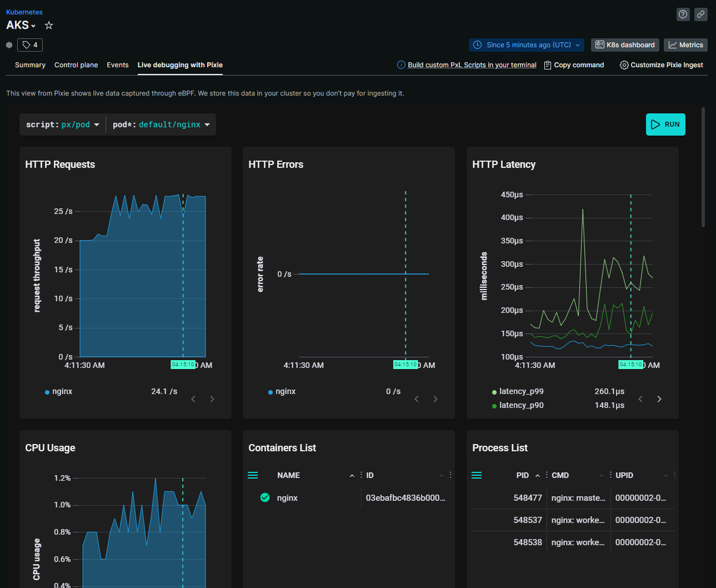Viewport: 716px width, 588px height.
Task: Go to next HTTP Errors legend page
Action: 435,399
